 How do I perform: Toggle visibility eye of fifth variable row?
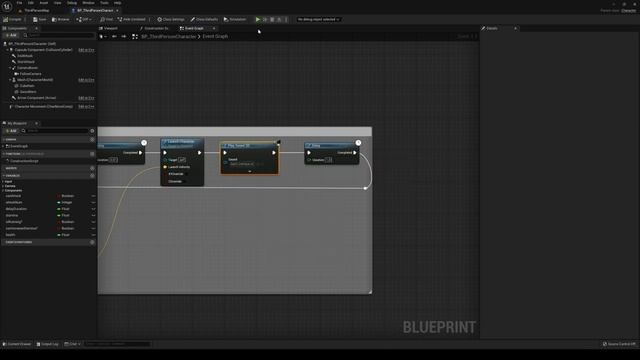click(93, 222)
